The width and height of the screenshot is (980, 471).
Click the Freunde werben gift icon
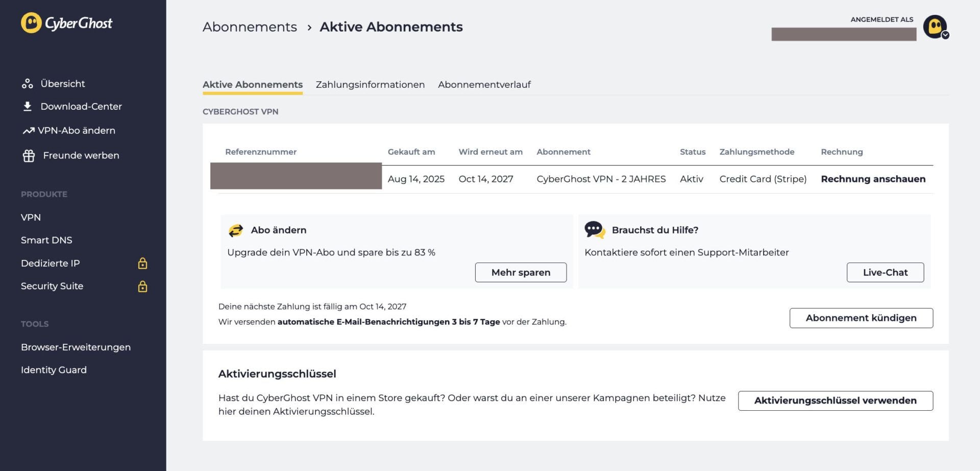[29, 156]
